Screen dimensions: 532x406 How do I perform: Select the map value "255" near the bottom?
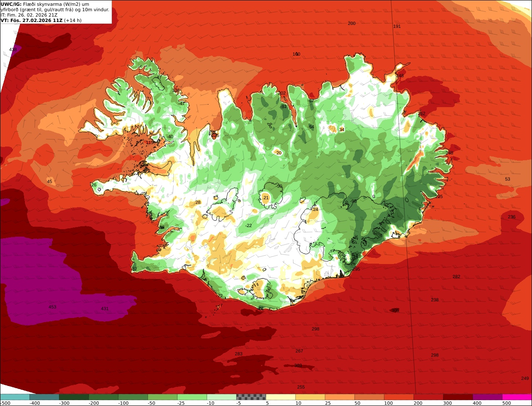pyautogui.click(x=301, y=387)
